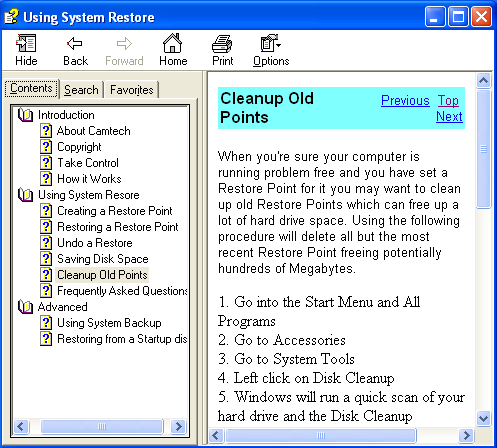Click the Undo a Restore topic icon
Viewport: 497px width, 448px height.
(46, 243)
